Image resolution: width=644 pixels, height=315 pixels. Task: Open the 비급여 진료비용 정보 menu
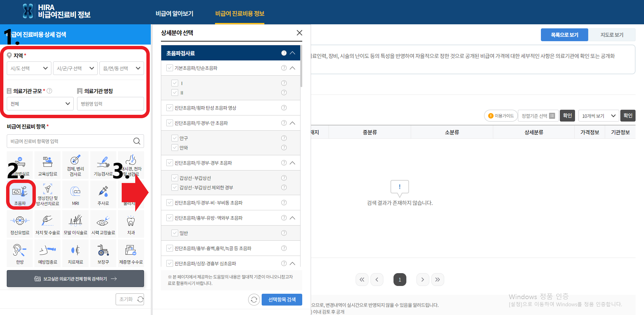(240, 14)
